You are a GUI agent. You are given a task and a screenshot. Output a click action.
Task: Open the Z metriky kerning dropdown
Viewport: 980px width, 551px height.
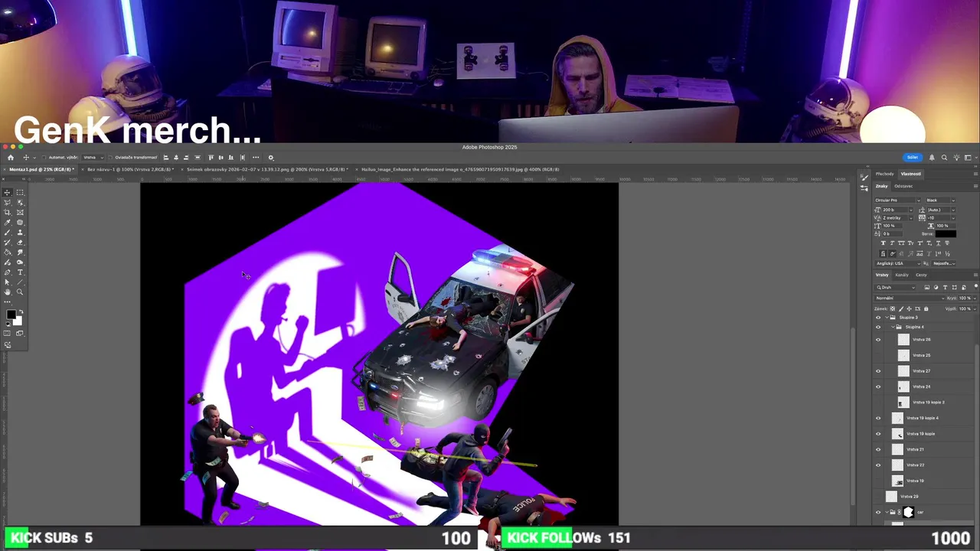pyautogui.click(x=897, y=218)
